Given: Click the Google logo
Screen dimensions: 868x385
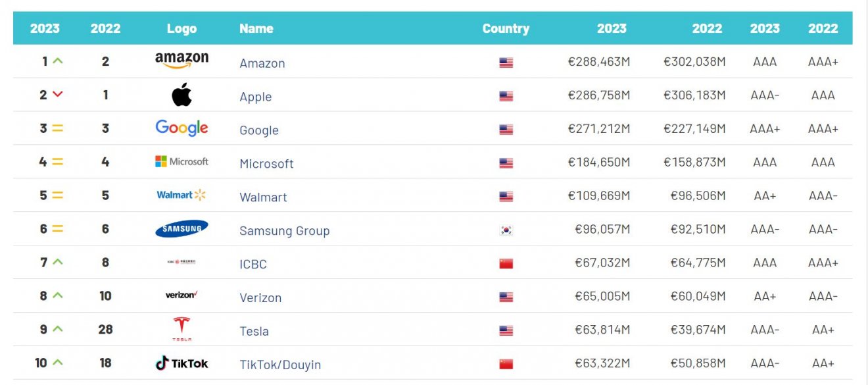Looking at the screenshot, I should [181, 128].
